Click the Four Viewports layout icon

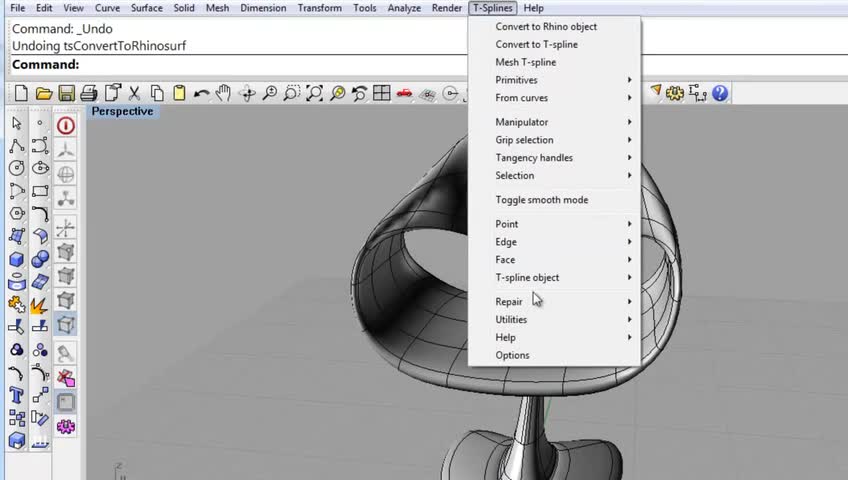[x=382, y=93]
